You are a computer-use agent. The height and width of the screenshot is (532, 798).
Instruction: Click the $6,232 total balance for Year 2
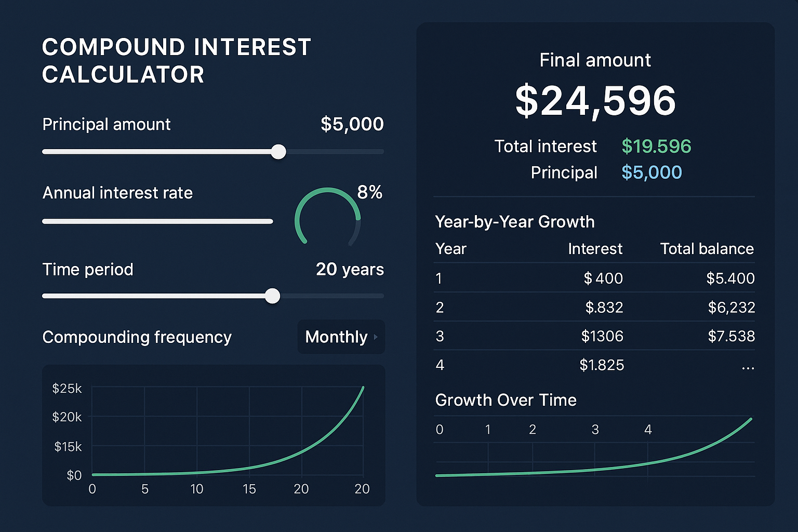pos(731,307)
